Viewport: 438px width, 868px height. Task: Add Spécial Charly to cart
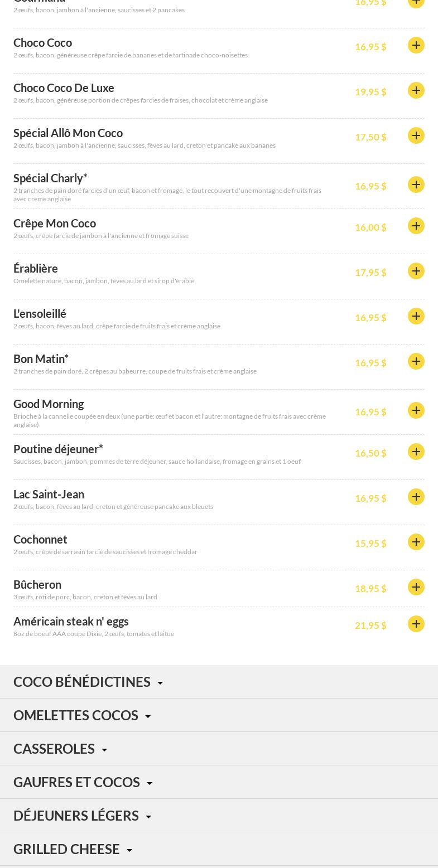pyautogui.click(x=416, y=185)
